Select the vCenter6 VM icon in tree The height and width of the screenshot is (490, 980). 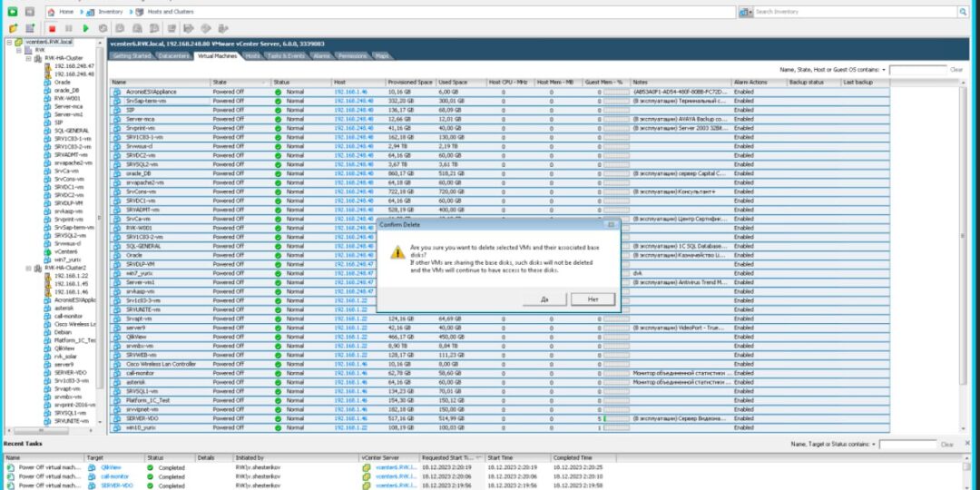point(47,251)
